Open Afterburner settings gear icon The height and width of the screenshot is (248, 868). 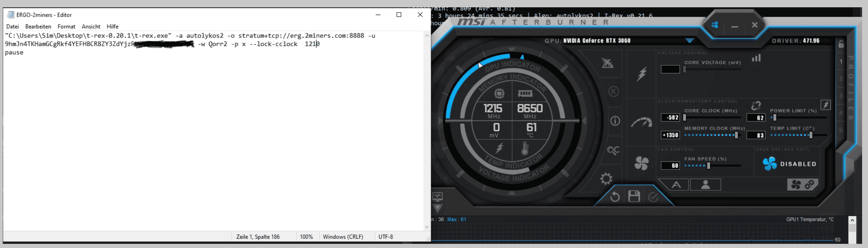[606, 179]
